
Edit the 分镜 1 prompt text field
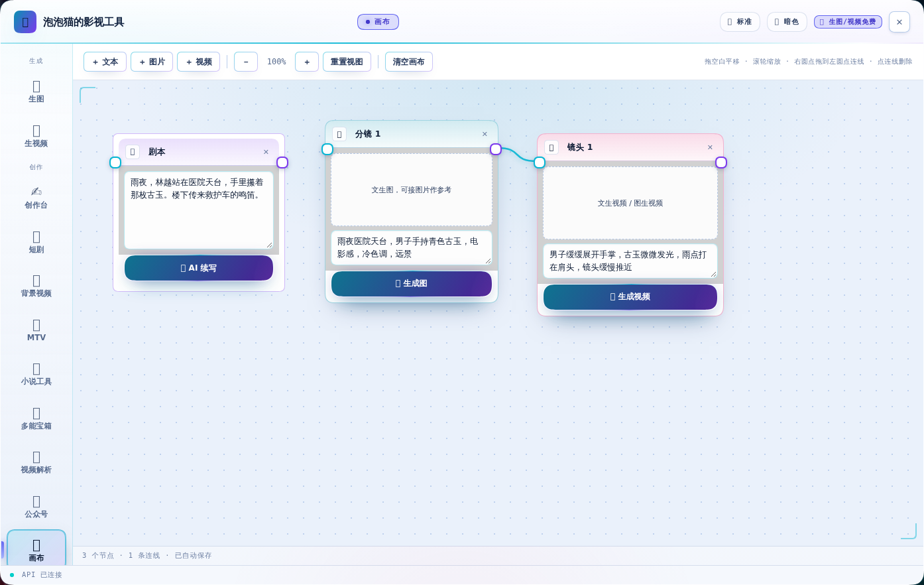coord(412,247)
